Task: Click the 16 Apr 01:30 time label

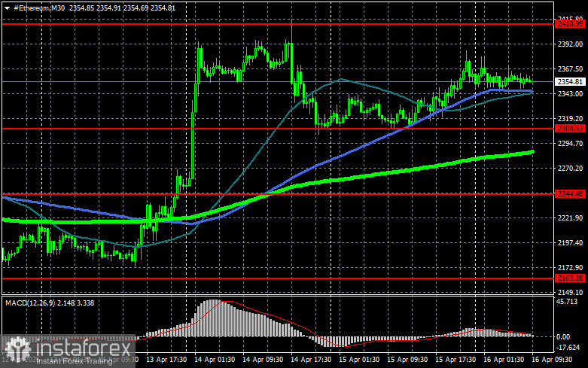Action: (504, 360)
